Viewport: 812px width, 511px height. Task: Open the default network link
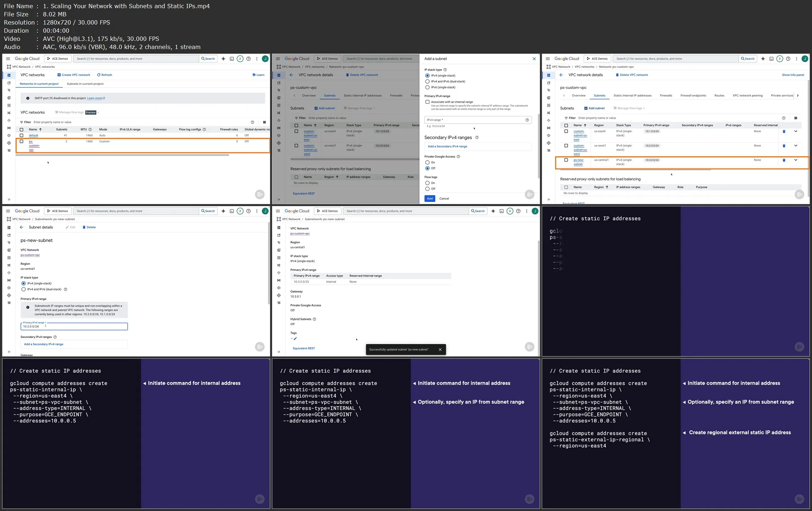pyautogui.click(x=33, y=135)
